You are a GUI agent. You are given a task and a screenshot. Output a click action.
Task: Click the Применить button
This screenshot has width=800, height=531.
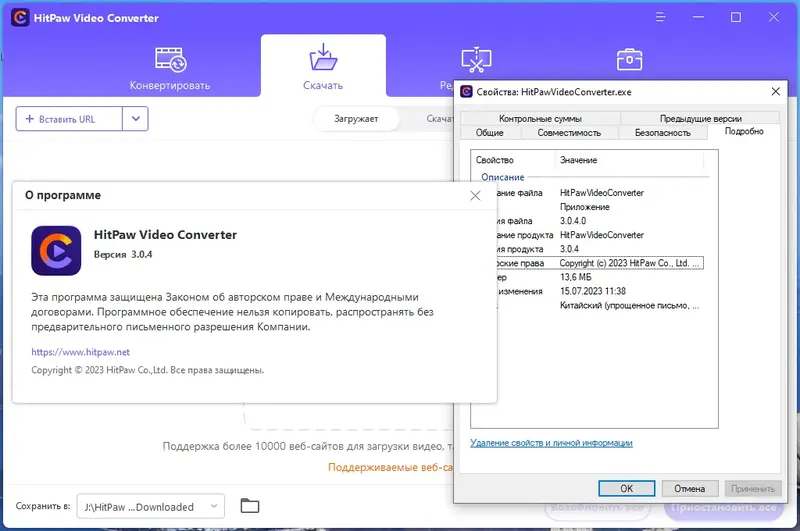pyautogui.click(x=753, y=489)
